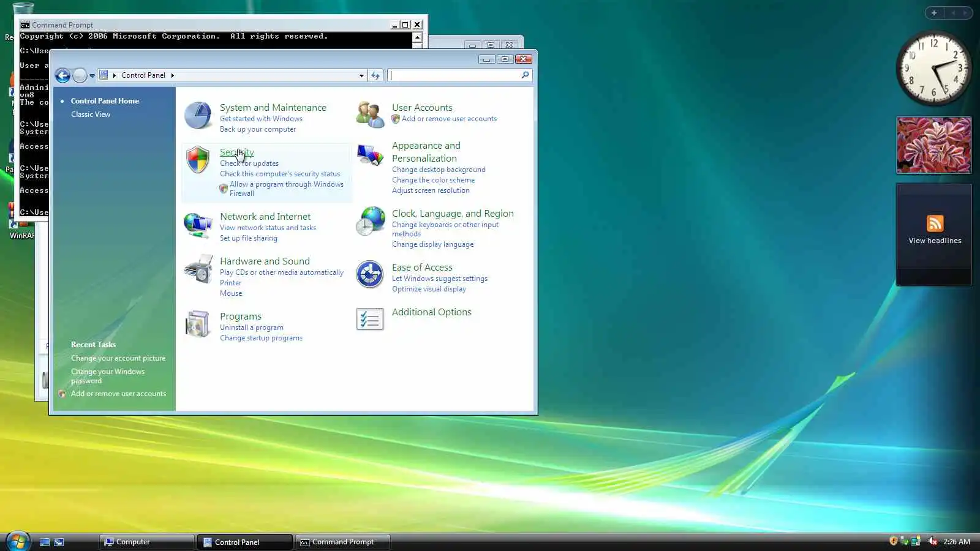This screenshot has width=980, height=551.
Task: Open the Clock, Language, and Region globe icon
Action: [x=370, y=221]
